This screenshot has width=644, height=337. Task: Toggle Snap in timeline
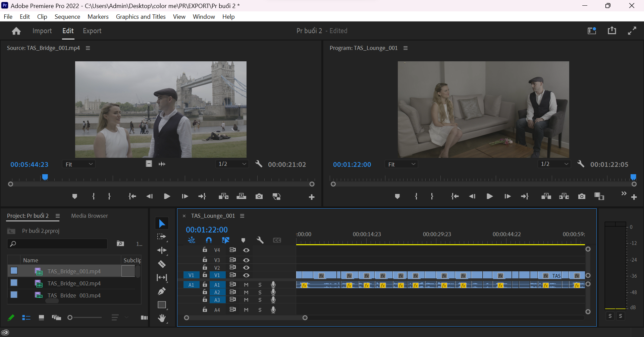pyautogui.click(x=209, y=240)
